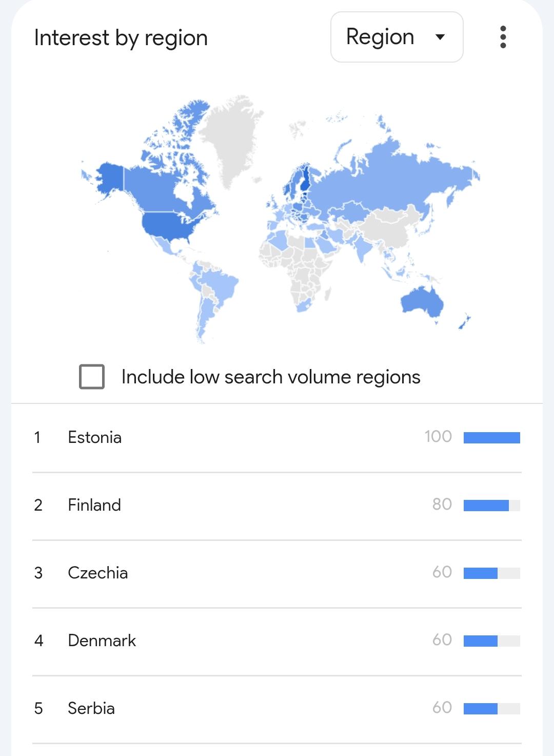The width and height of the screenshot is (554, 756).
Task: Select Estonia in the region list
Action: pyautogui.click(x=95, y=437)
